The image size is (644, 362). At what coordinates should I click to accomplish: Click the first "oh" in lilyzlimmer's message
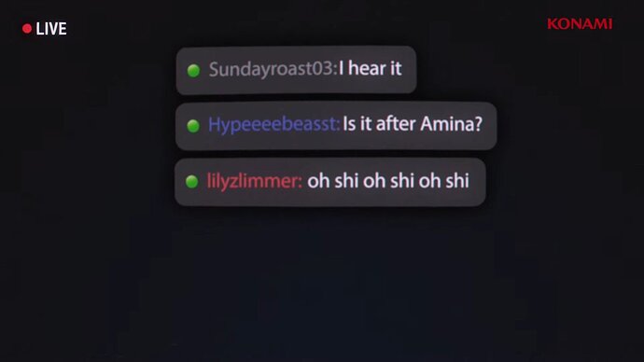[x=318, y=181]
